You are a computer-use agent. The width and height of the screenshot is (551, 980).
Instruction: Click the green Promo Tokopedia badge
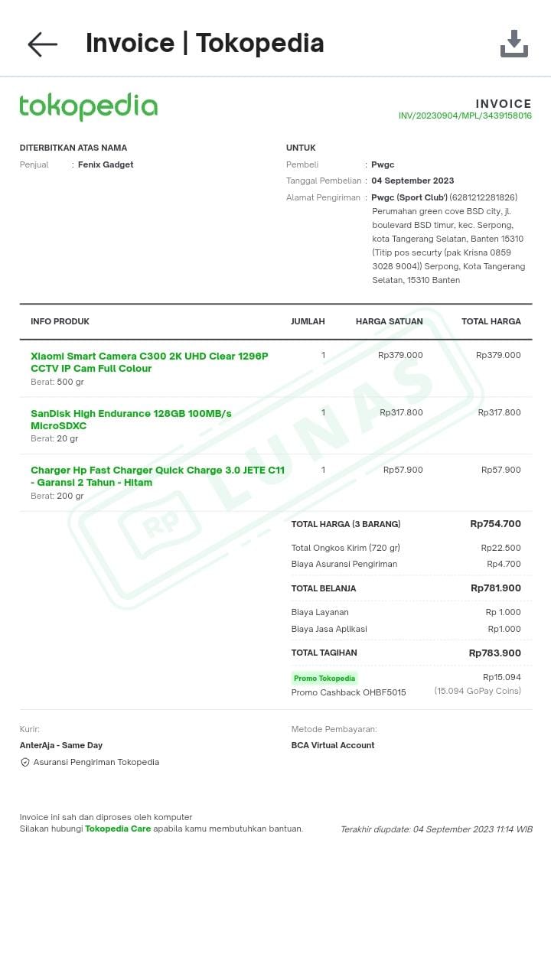(x=324, y=679)
